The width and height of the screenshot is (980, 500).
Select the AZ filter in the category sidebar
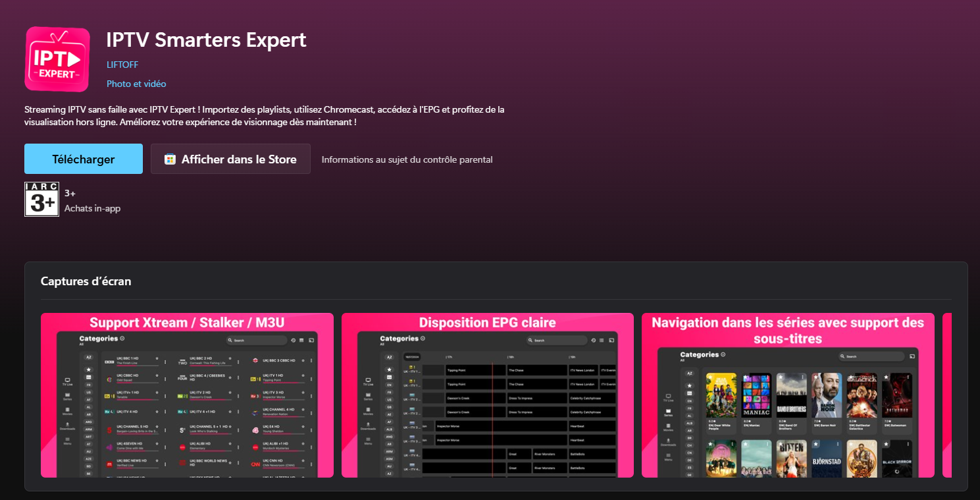click(x=88, y=357)
